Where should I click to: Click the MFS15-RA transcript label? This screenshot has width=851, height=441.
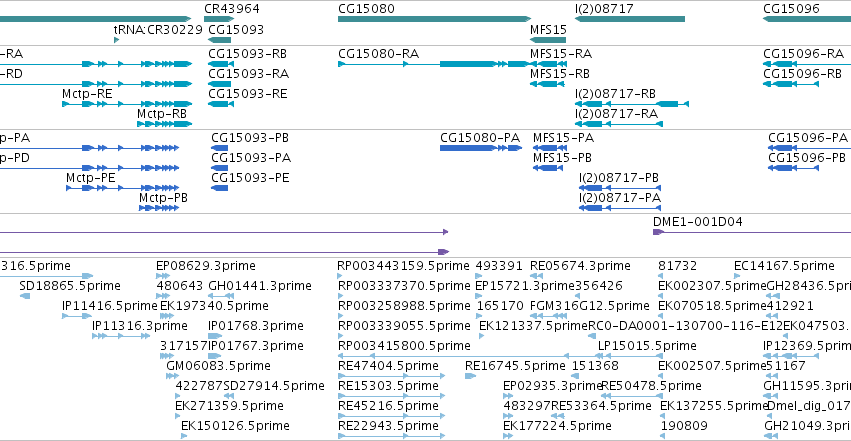(x=561, y=54)
